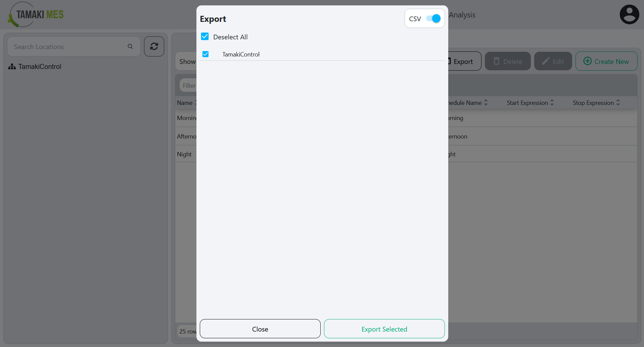This screenshot has height=347, width=644.
Task: Refresh the locations list
Action: [154, 46]
